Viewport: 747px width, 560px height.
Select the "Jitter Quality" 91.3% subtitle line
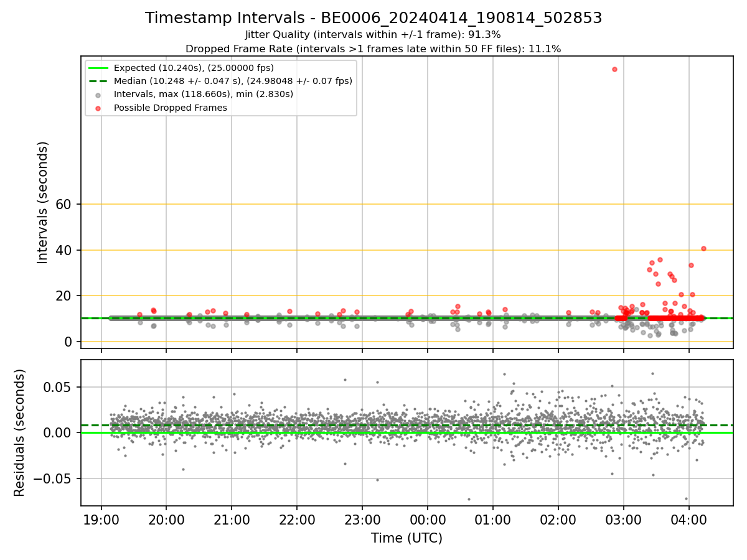click(x=373, y=35)
